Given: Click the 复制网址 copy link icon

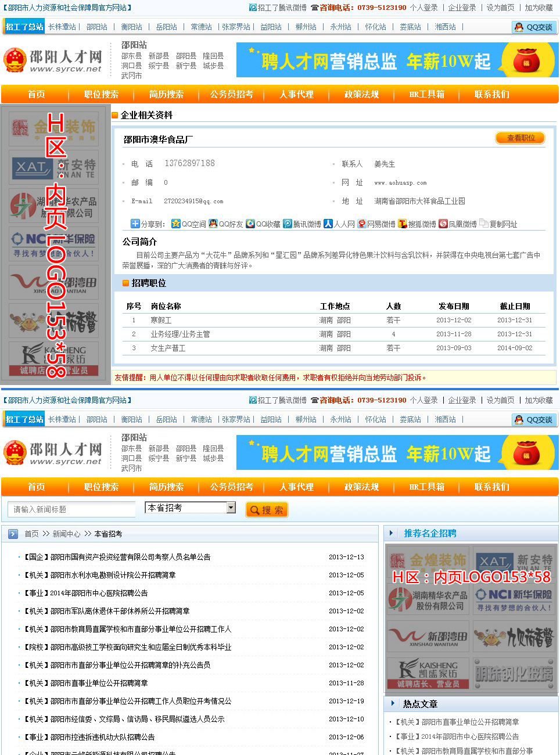Looking at the screenshot, I should (484, 224).
